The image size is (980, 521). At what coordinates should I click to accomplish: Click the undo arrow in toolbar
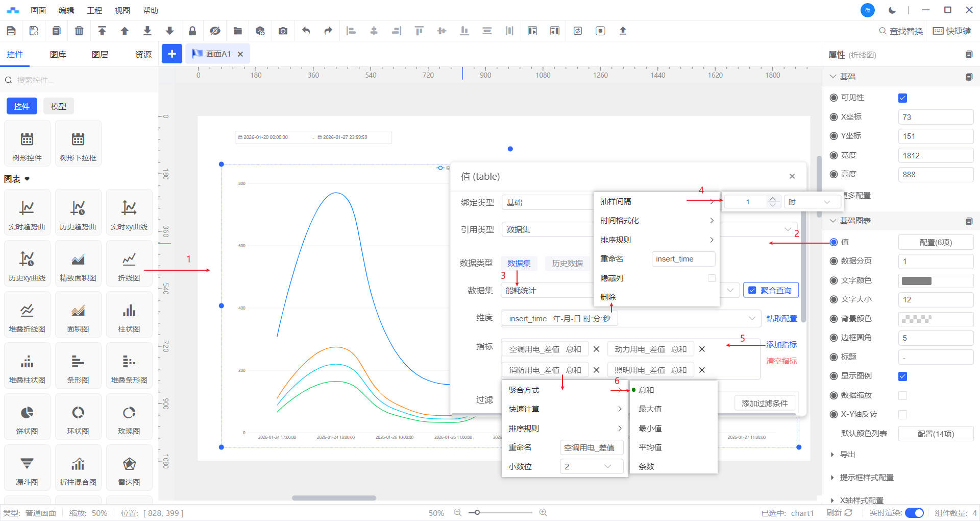pos(306,31)
